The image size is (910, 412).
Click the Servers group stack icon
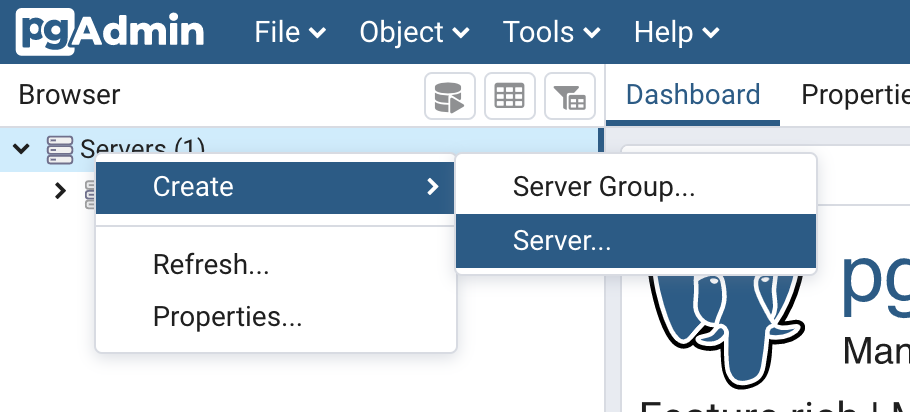[x=60, y=150]
